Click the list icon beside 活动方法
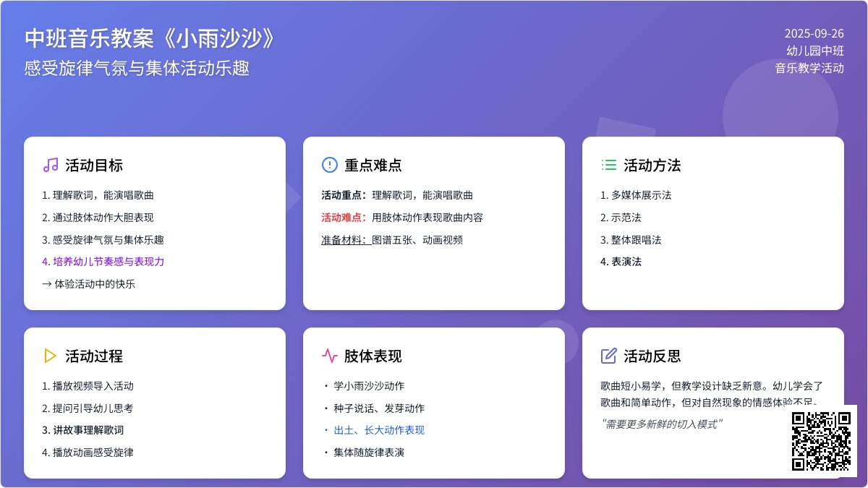The image size is (868, 488). (x=609, y=165)
